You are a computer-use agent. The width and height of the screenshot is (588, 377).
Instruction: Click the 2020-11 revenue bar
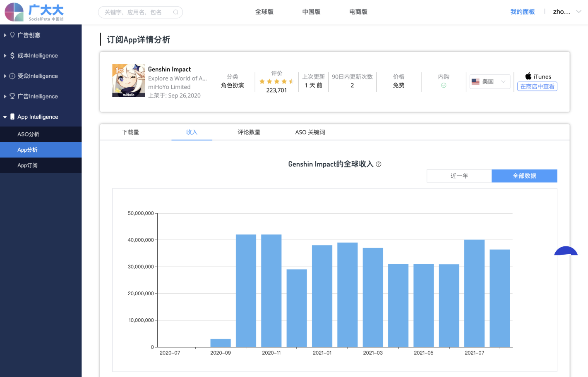point(271,291)
